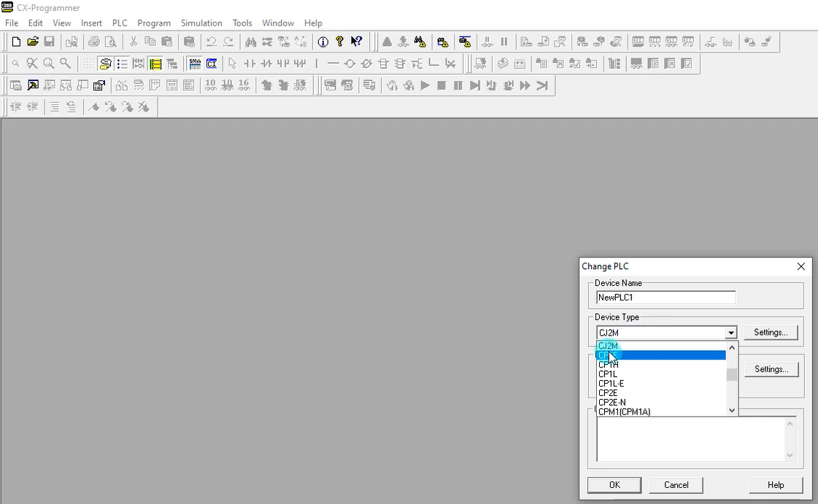Click the fast-forward Continuous Step icon
This screenshot has width=818, height=504.
525,85
